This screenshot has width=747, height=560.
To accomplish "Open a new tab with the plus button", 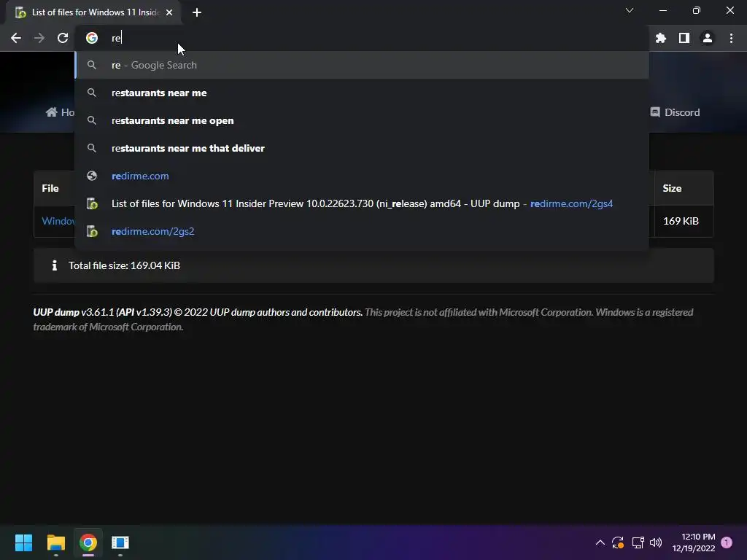I will pos(197,12).
